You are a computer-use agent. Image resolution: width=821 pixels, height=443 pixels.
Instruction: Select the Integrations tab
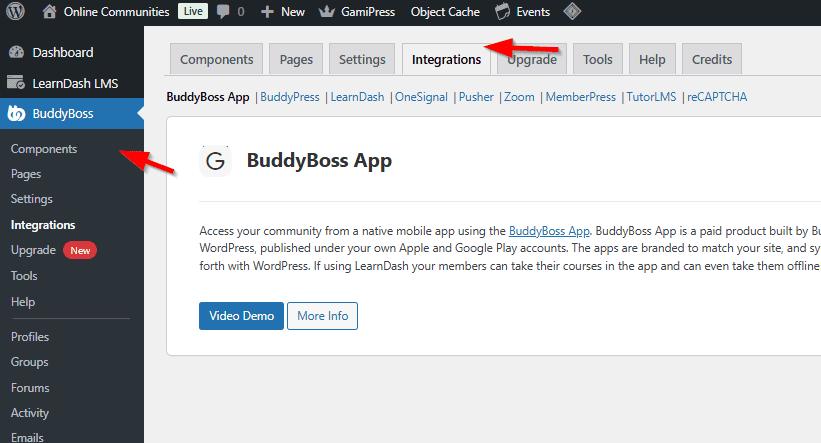click(446, 59)
